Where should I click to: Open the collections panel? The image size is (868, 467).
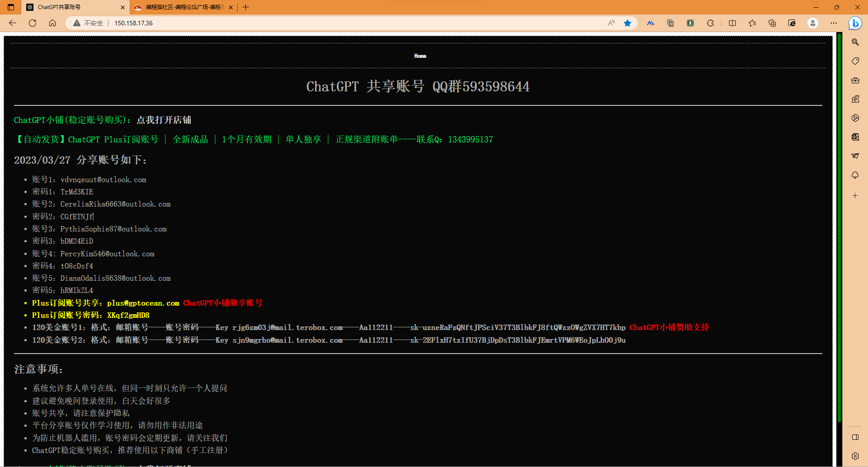pos(772,23)
